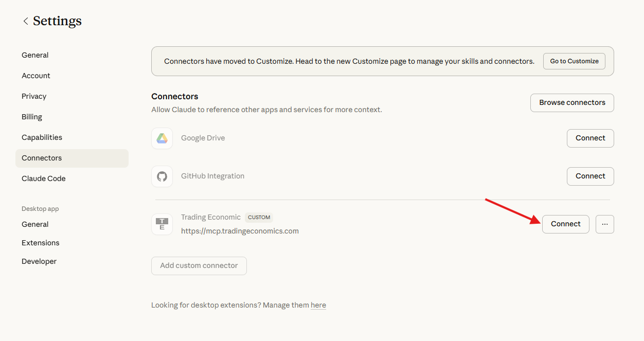Click the back arrow beside Settings
Image resolution: width=644 pixels, height=341 pixels.
tap(25, 21)
